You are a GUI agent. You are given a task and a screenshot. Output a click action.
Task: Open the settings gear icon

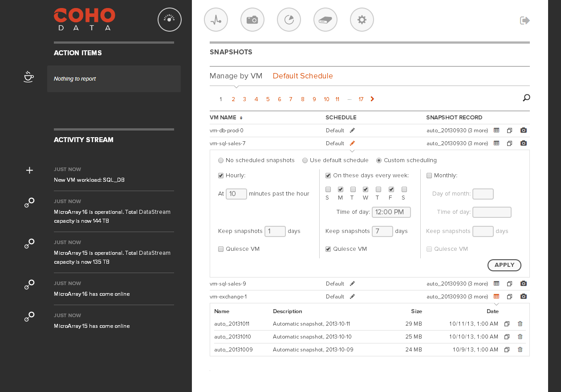coord(362,20)
